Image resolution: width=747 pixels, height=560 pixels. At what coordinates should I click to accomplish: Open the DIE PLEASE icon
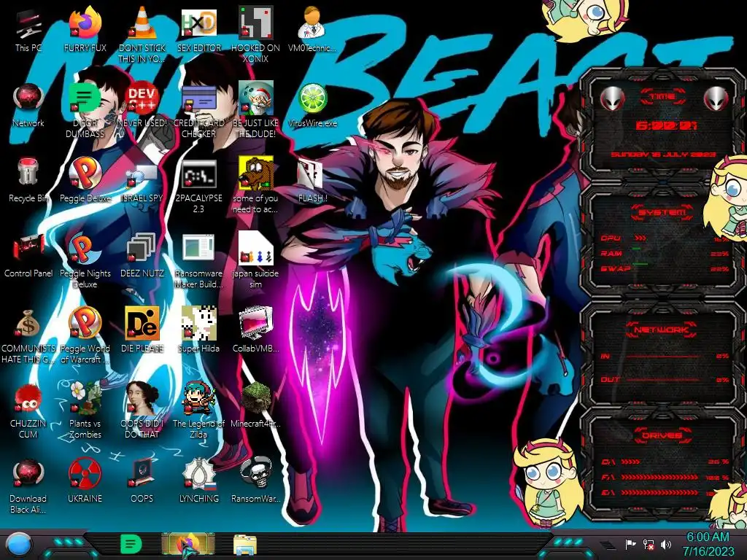pyautogui.click(x=142, y=323)
